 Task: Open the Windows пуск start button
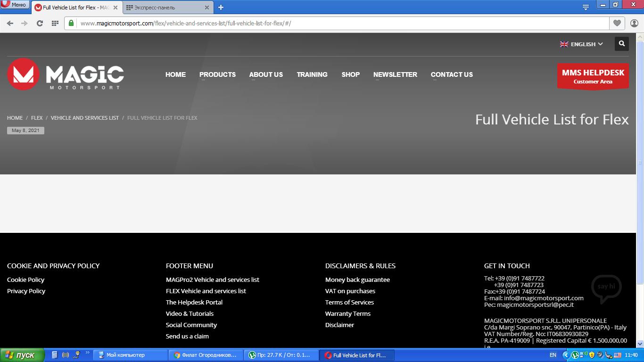[x=22, y=355]
